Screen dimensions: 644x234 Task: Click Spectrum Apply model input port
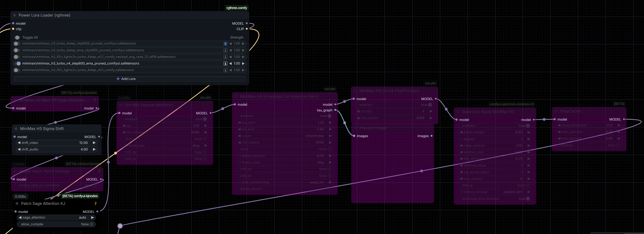(456, 120)
